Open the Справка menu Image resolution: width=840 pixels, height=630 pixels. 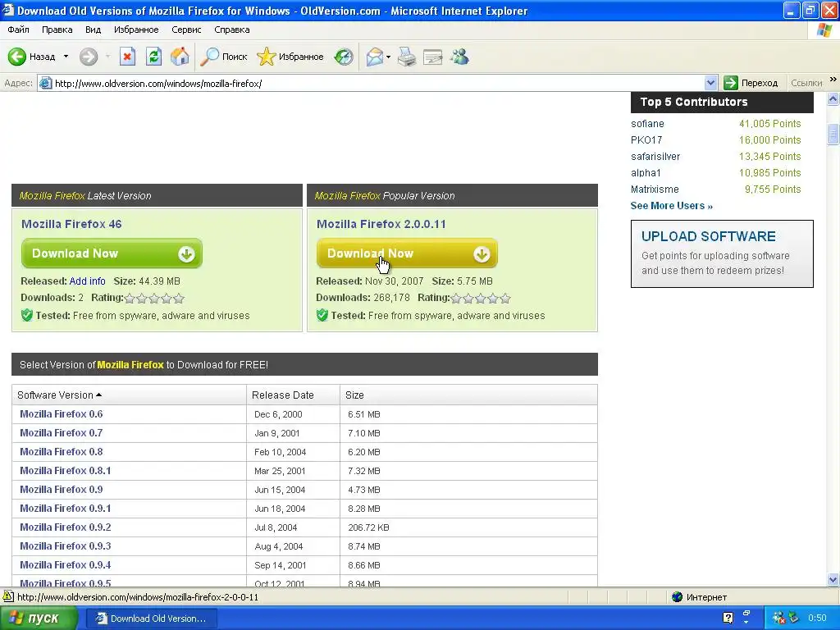232,30
